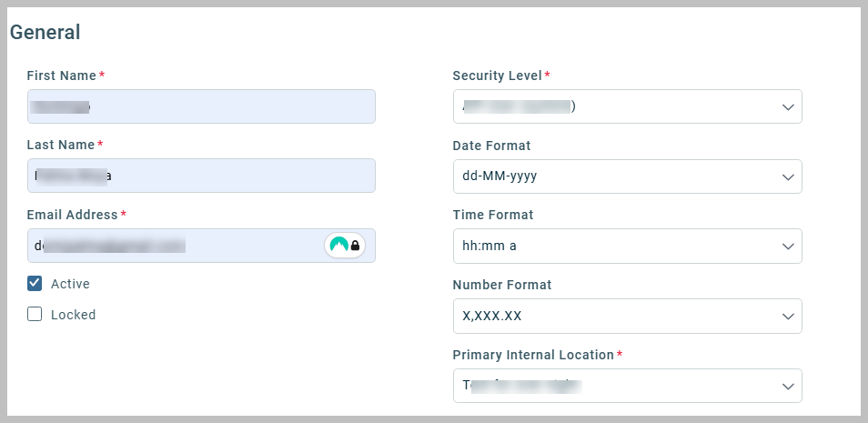Viewport: 868px width, 423px height.
Task: Click the Date Format field label
Action: [x=491, y=146]
